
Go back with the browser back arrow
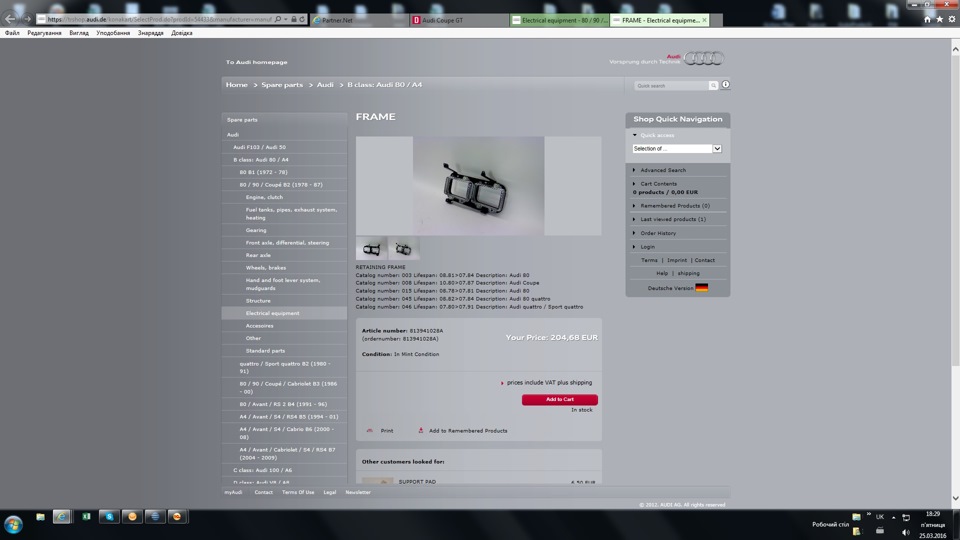tap(10, 19)
